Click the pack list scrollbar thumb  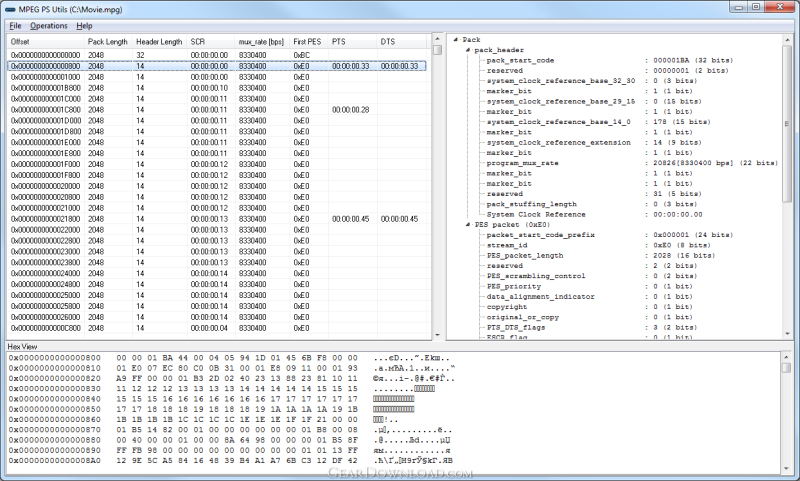(437, 50)
